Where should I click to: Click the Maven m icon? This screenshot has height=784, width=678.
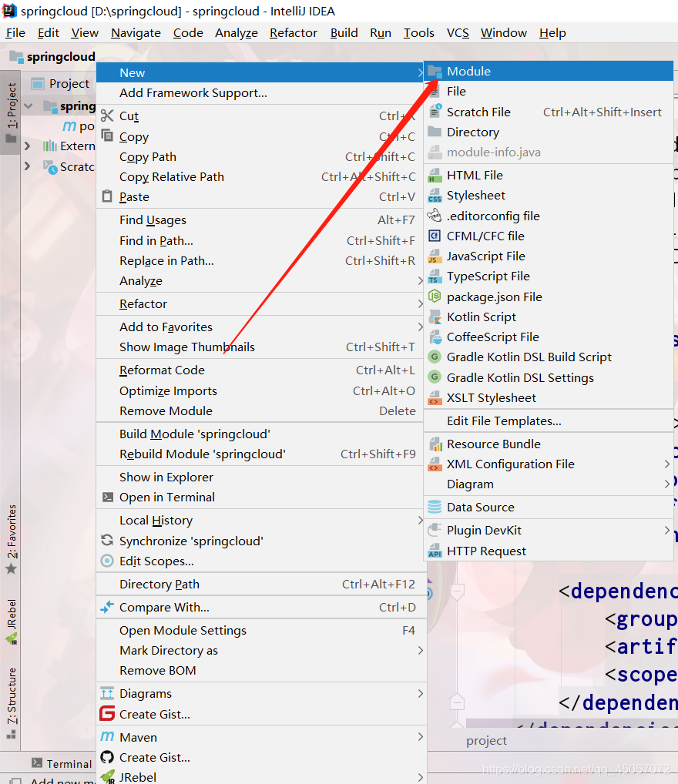107,737
